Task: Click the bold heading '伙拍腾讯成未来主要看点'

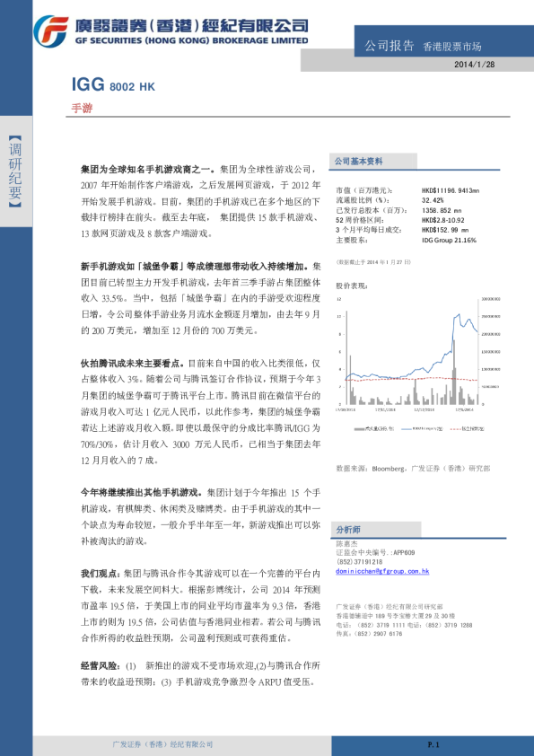Action: 134,363
